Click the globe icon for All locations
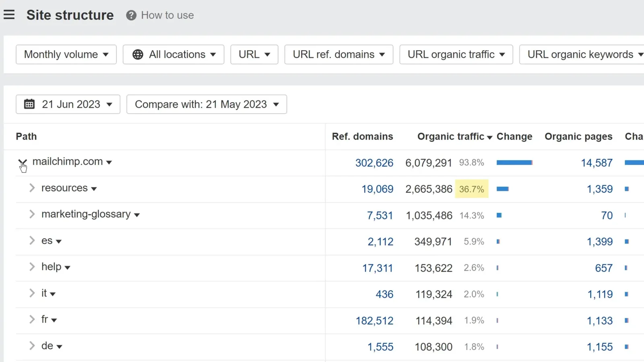The image size is (644, 362). (138, 54)
